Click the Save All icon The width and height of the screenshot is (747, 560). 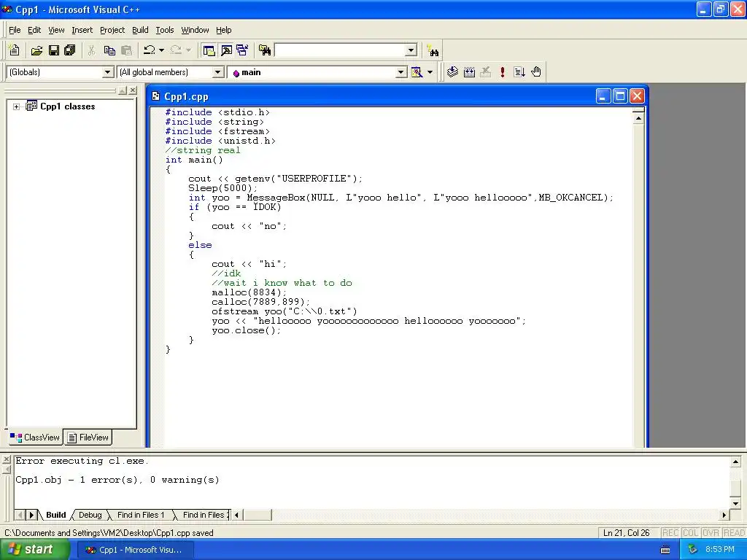[x=70, y=50]
